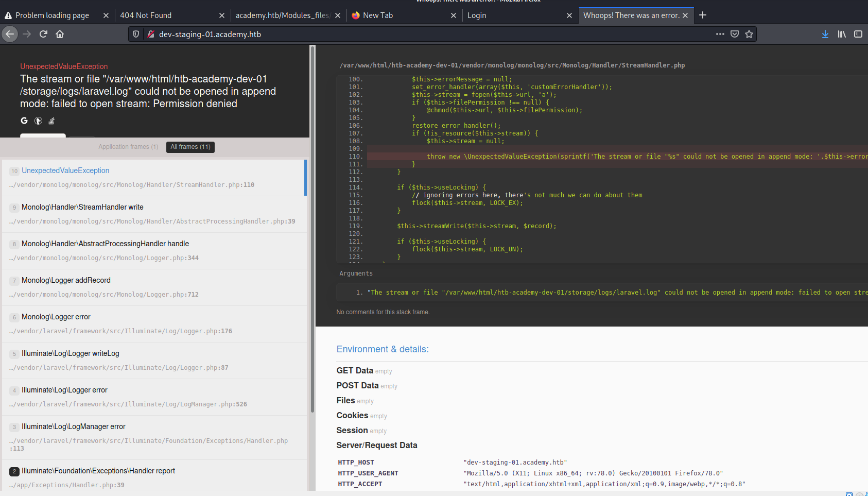Screen dimensions: 868x496
Task: Switch to the 404 Not Found tab
Action: (x=146, y=15)
